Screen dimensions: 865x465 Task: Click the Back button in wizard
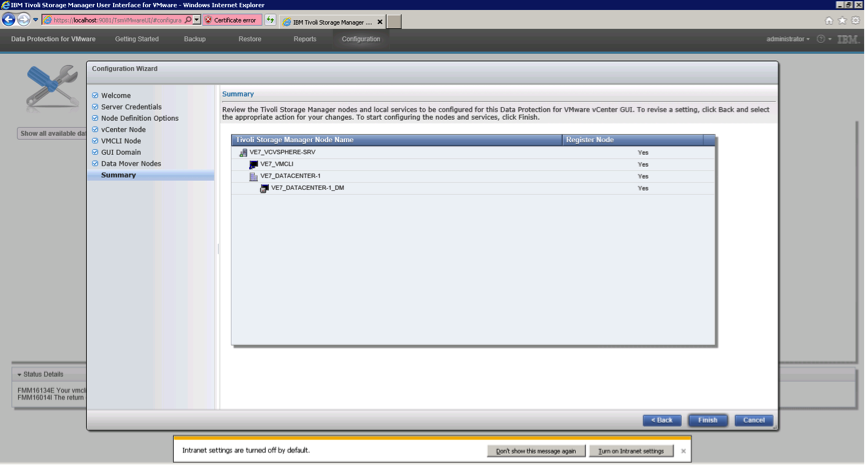(662, 420)
